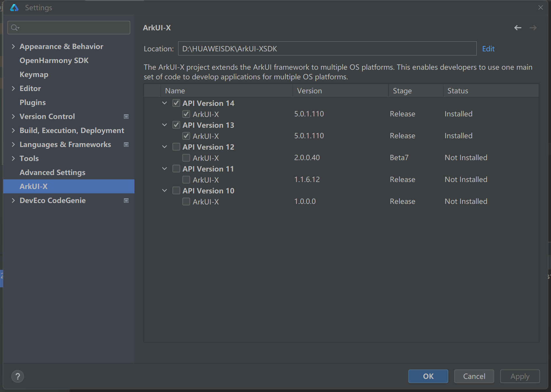The height and width of the screenshot is (392, 551).
Task: Click Not Installed status of version 2.0.0.40
Action: coord(466,157)
